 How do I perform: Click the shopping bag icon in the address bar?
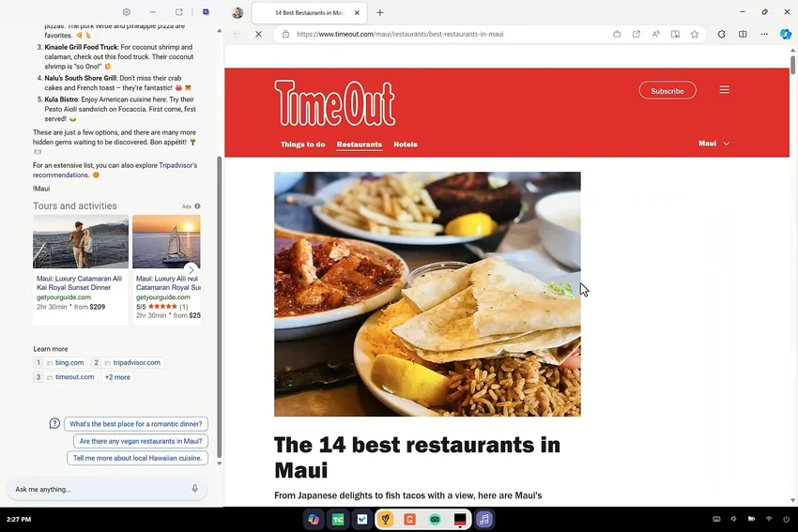click(617, 34)
